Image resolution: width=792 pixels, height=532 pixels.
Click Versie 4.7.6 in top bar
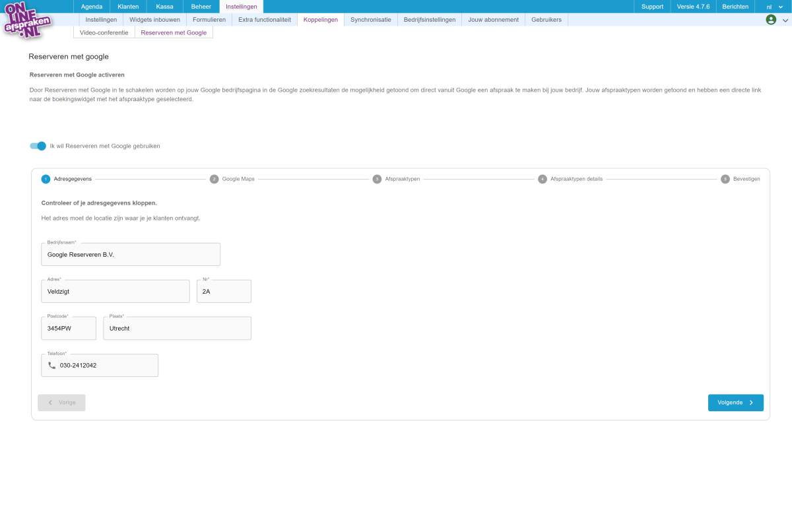(x=693, y=7)
